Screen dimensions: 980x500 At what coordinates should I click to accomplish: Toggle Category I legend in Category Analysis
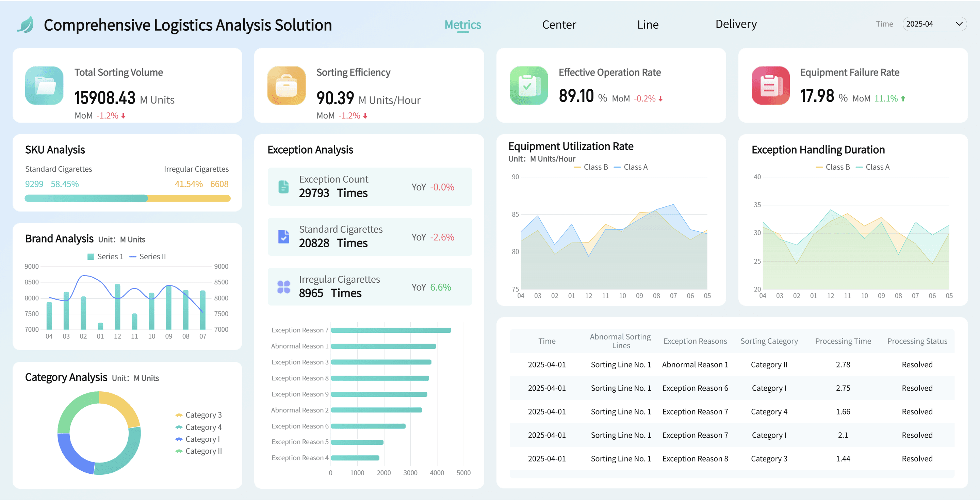point(197,439)
